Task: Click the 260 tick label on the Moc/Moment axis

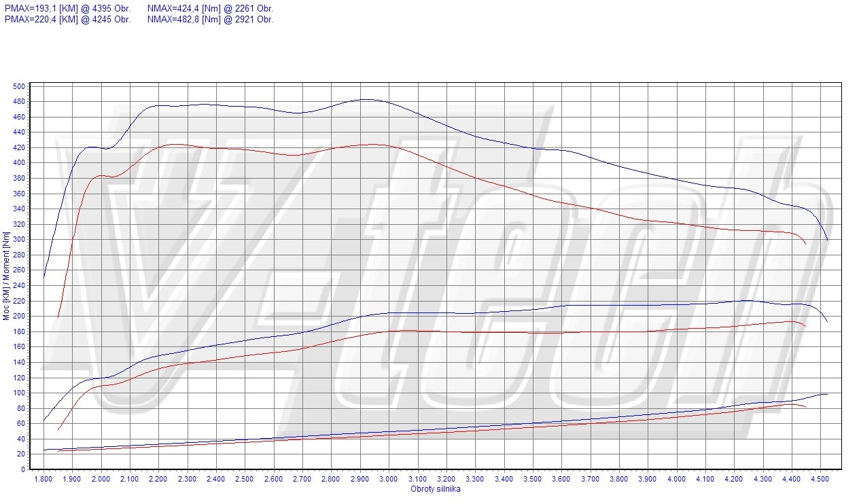Action: point(18,270)
